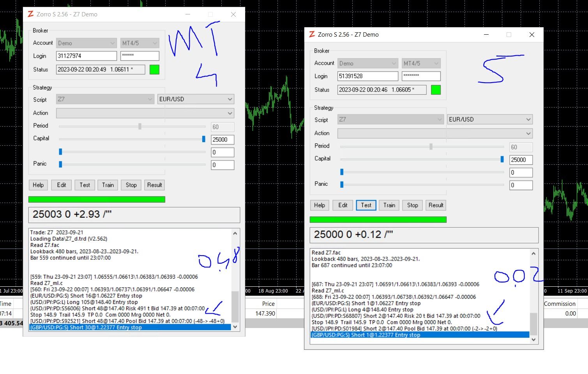
Task: Click log line 'Loading Data\Z7_d.trd (V2.562)'
Action: [69, 238]
